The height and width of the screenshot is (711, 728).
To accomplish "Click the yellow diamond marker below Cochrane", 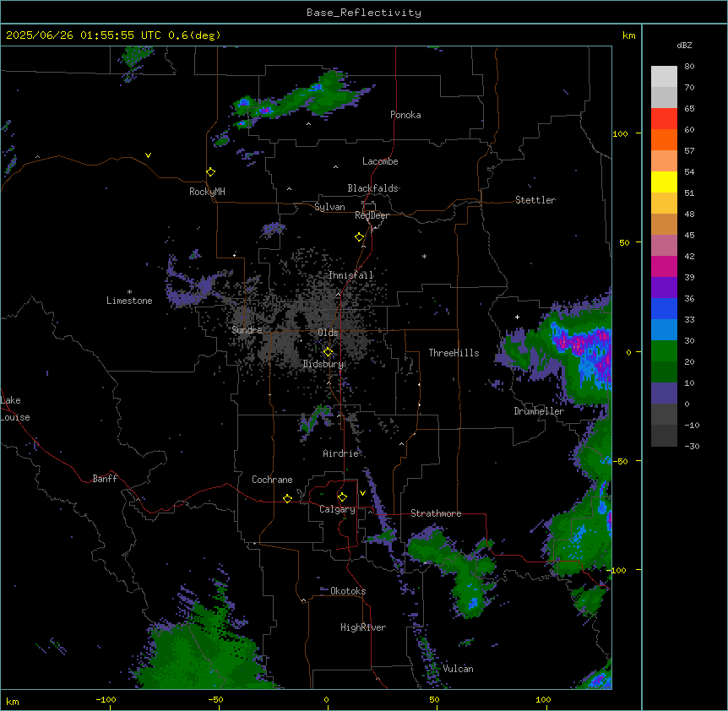I will [287, 498].
